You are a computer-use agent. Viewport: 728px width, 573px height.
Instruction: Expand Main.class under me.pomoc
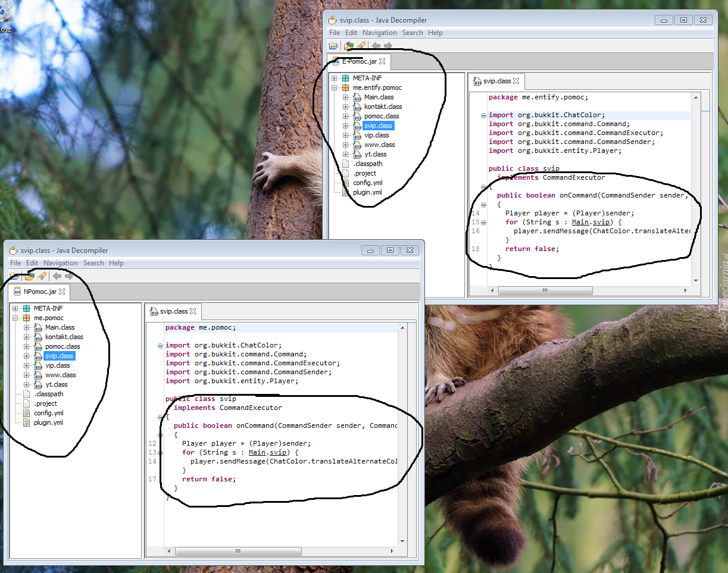[x=27, y=327]
